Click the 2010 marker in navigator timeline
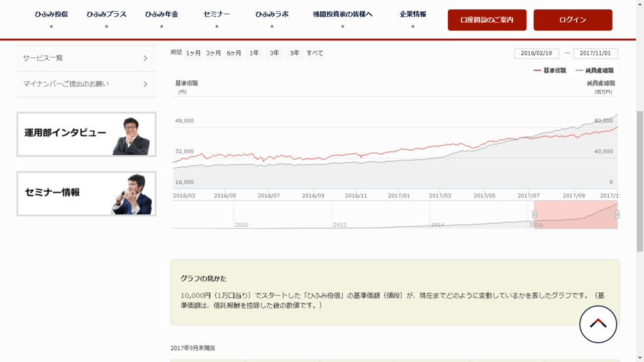Screen dimensions: 644x362 241,225
